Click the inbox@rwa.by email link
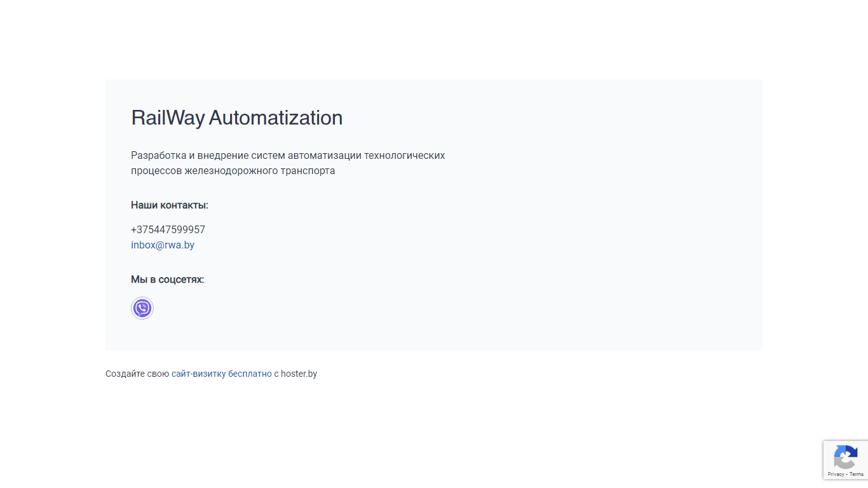 [163, 245]
